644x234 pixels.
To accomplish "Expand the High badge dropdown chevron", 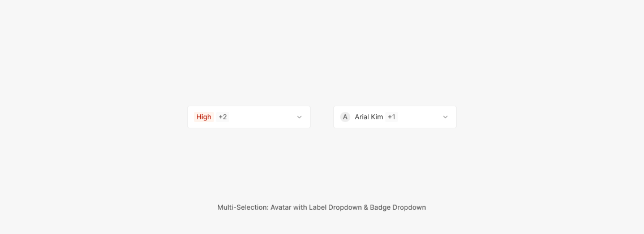I will (x=299, y=117).
